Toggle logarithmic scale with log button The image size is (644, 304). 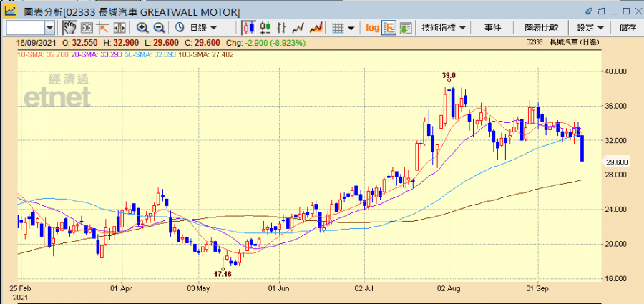click(x=372, y=27)
